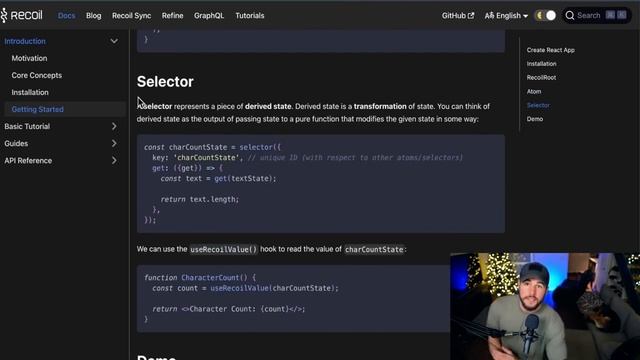Screen dimensions: 640x360
Task: Click the Selector heading
Action: pos(165,82)
